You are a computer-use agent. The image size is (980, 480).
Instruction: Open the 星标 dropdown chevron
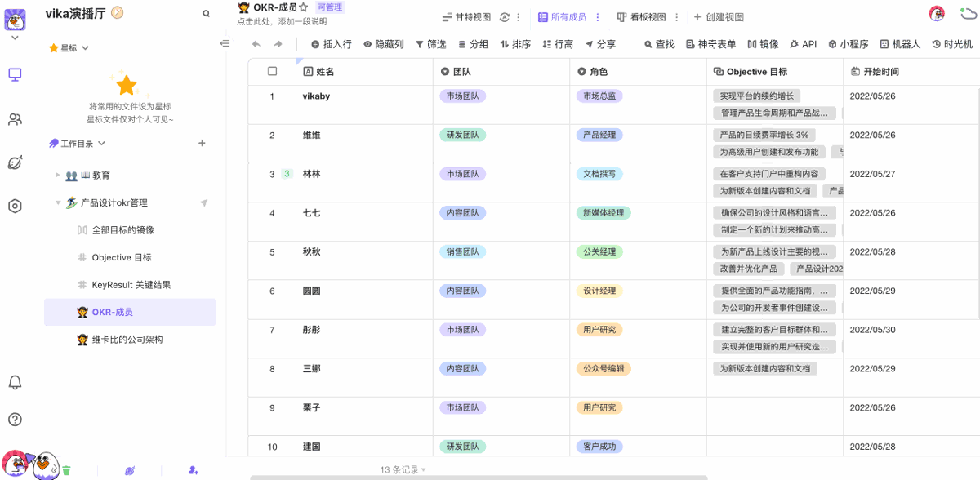point(85,48)
